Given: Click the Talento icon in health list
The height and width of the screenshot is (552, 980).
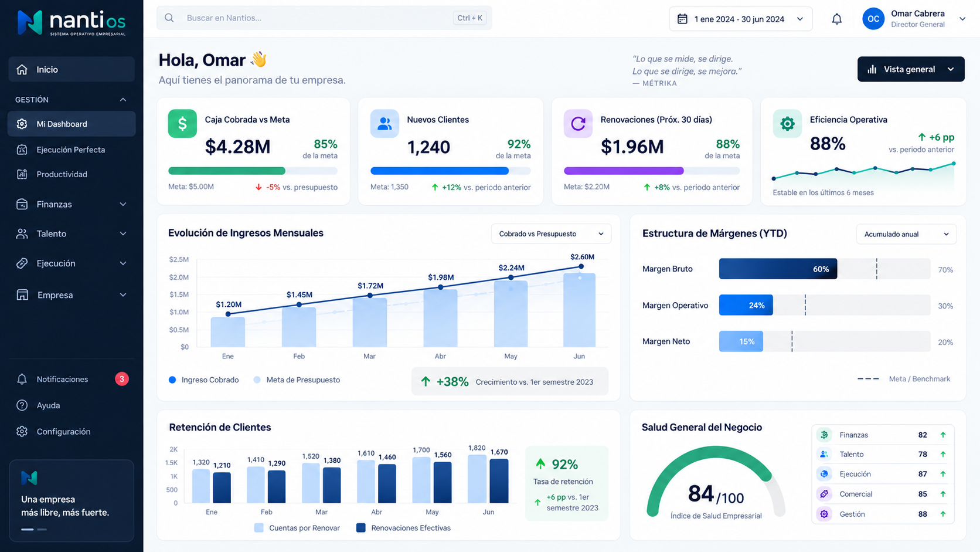Looking at the screenshot, I should tap(824, 454).
